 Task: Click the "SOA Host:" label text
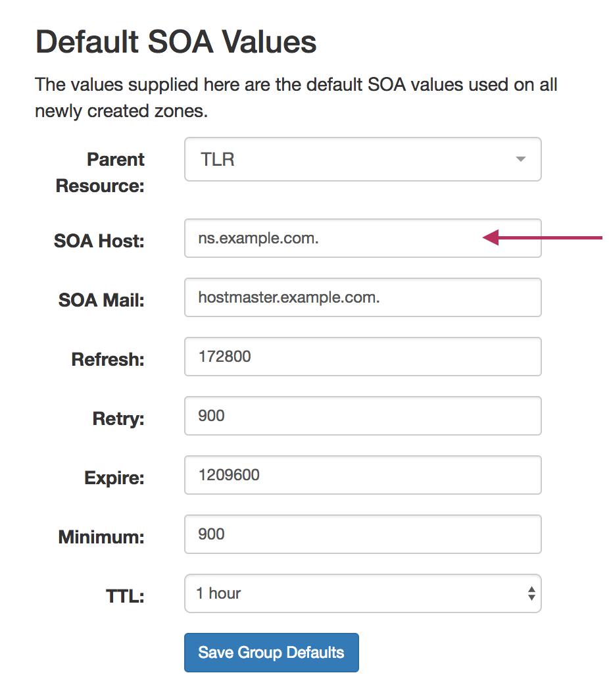[x=99, y=241]
